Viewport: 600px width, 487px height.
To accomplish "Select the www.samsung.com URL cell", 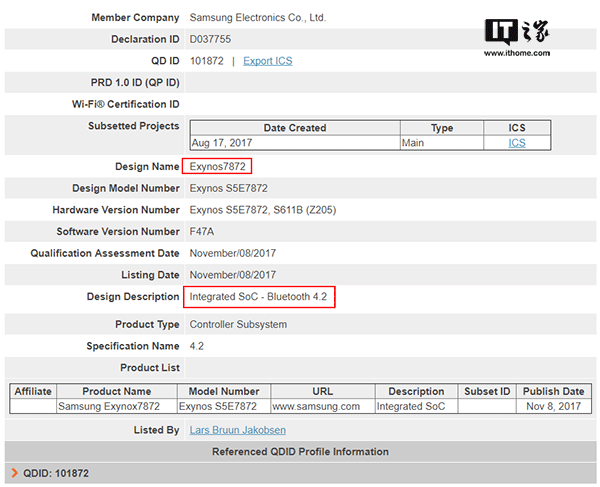I will tap(323, 406).
